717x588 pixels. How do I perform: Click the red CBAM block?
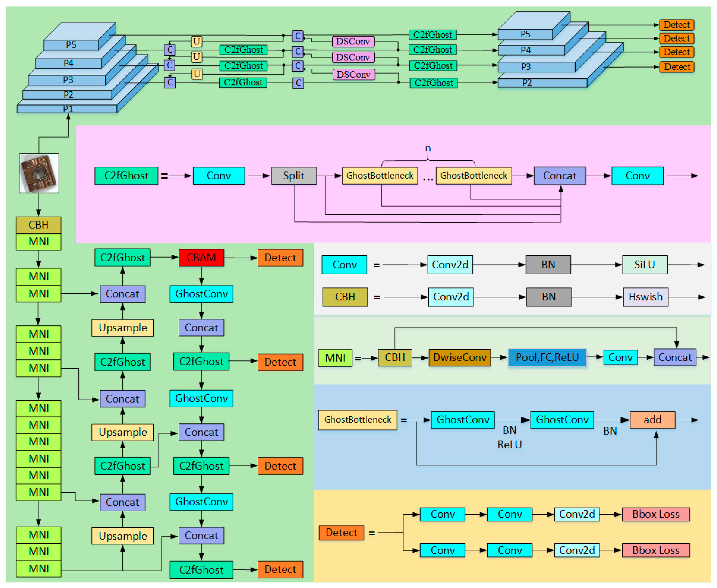201,258
